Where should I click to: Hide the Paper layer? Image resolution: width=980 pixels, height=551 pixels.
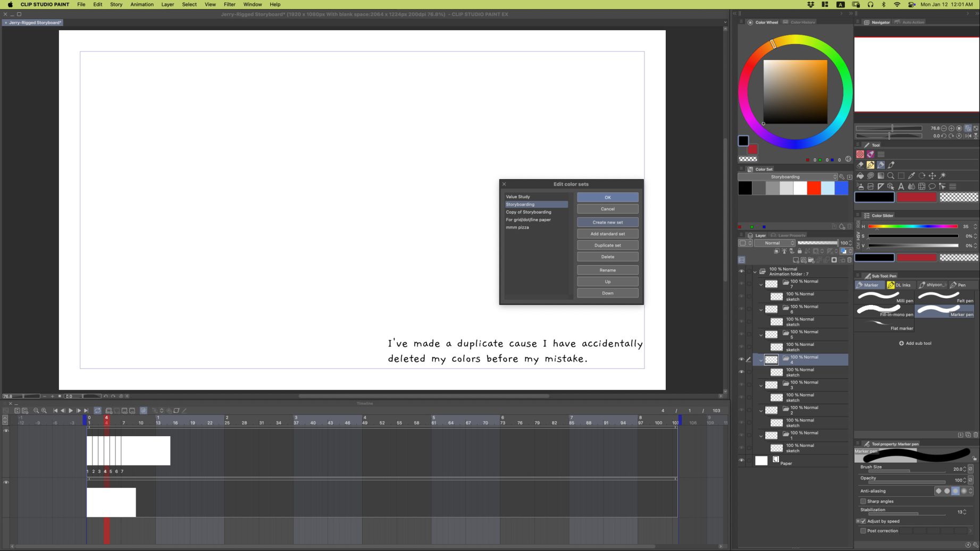pos(741,461)
